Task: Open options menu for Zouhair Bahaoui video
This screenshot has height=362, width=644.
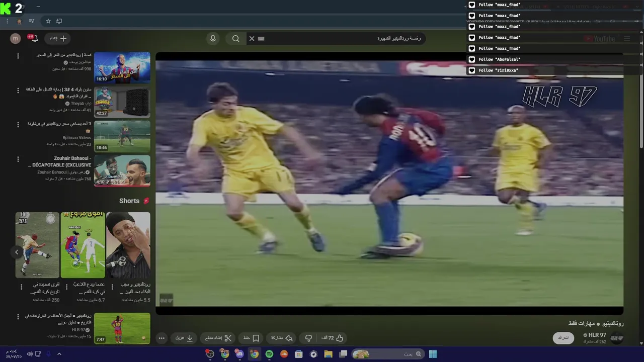Action: click(18, 159)
